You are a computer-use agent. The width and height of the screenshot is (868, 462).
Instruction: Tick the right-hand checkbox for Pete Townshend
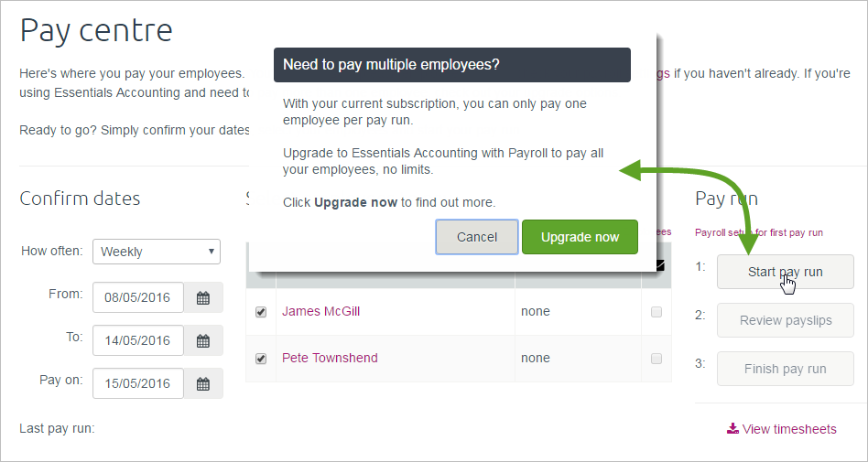pos(656,359)
